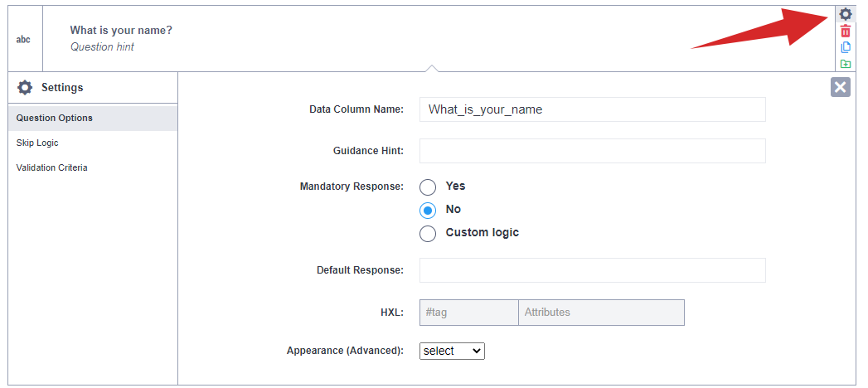Add question to library via green folder icon
Viewport: 868px width, 388px height.
pos(845,64)
